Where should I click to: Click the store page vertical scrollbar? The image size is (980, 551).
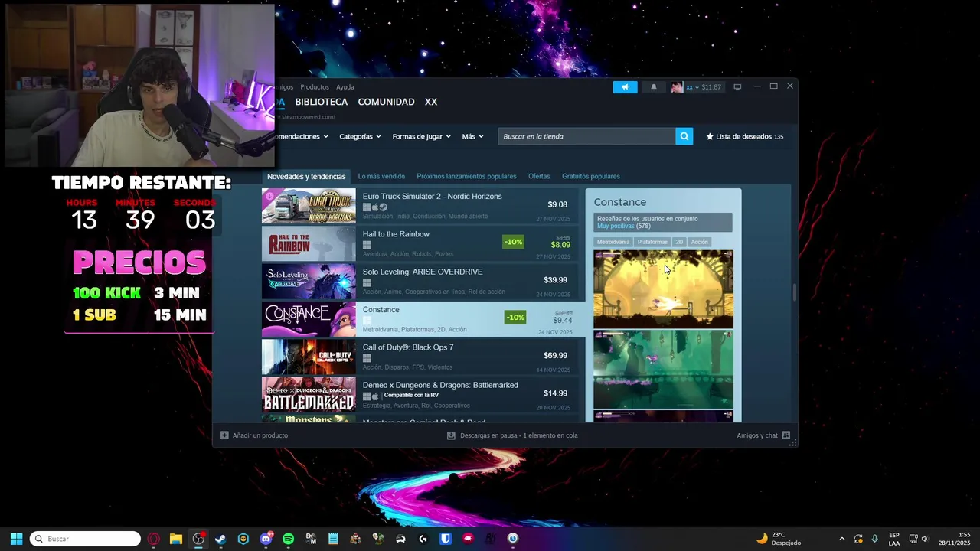(794, 293)
